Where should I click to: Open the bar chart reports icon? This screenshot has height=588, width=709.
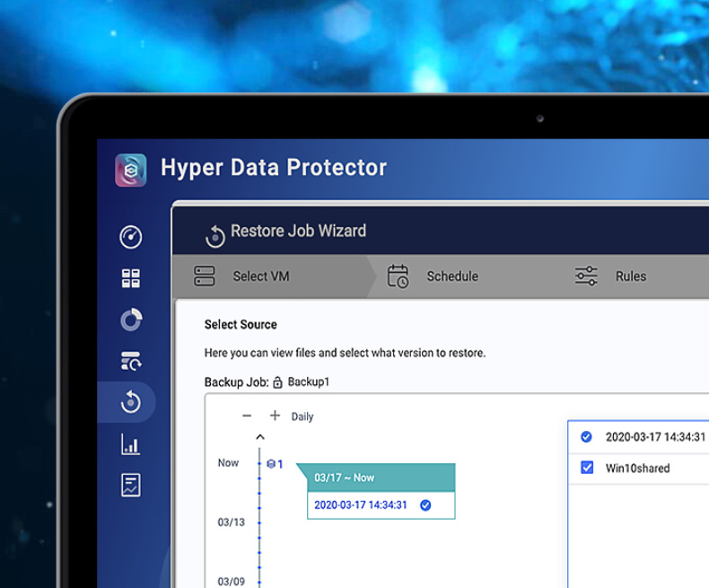(131, 443)
